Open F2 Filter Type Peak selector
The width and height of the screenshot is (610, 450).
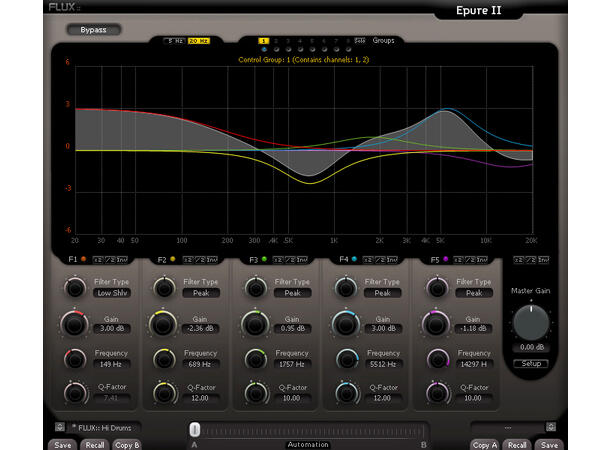201,293
